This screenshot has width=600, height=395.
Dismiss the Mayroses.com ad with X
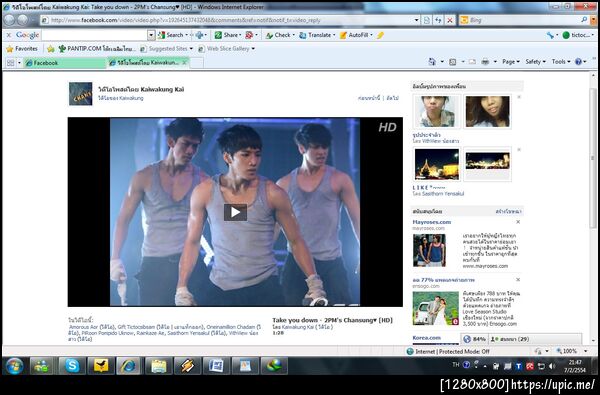click(x=518, y=222)
